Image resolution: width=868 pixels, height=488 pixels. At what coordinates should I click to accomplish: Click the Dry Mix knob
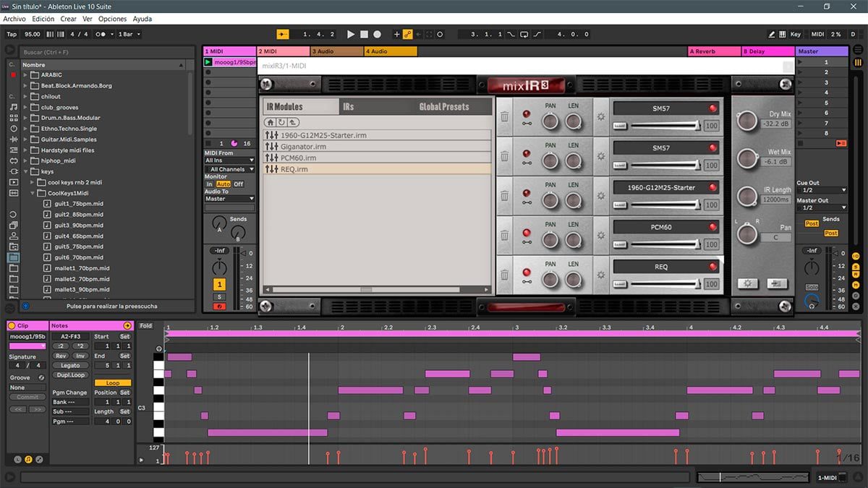tap(747, 121)
